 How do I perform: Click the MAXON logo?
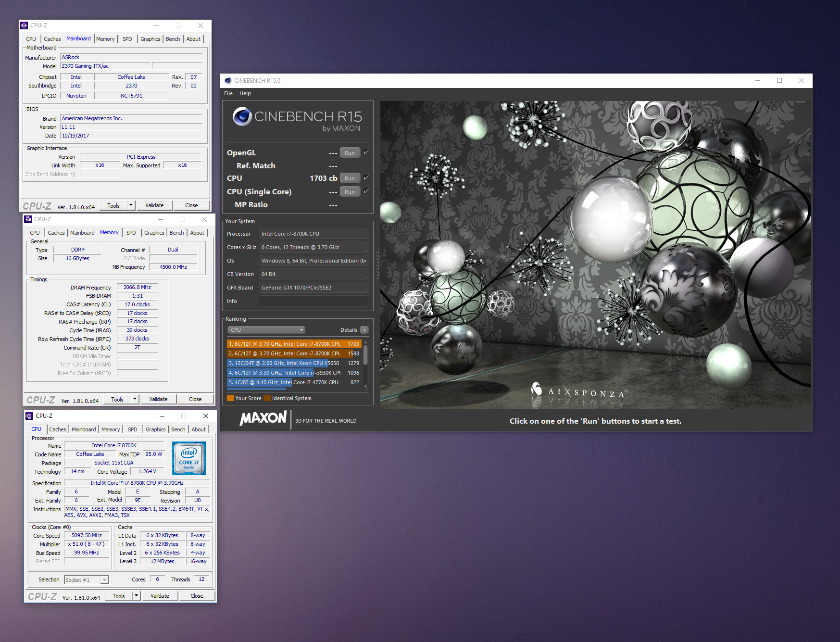[x=263, y=418]
